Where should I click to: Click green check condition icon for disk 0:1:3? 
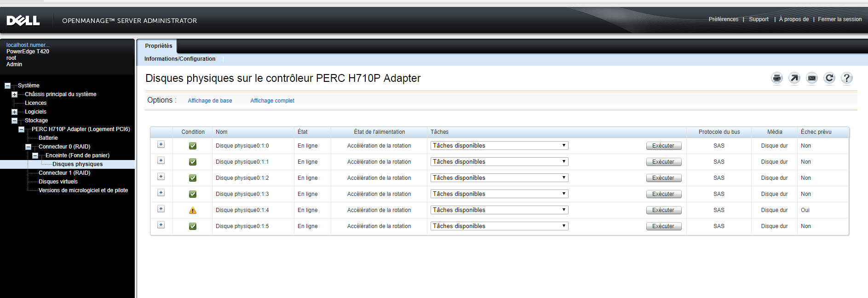pyautogui.click(x=193, y=194)
